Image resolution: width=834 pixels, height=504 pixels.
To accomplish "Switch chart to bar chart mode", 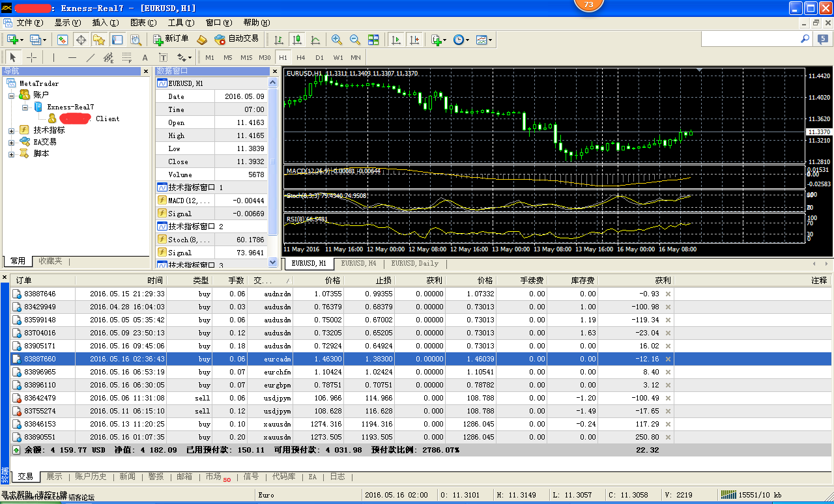I will click(x=279, y=40).
